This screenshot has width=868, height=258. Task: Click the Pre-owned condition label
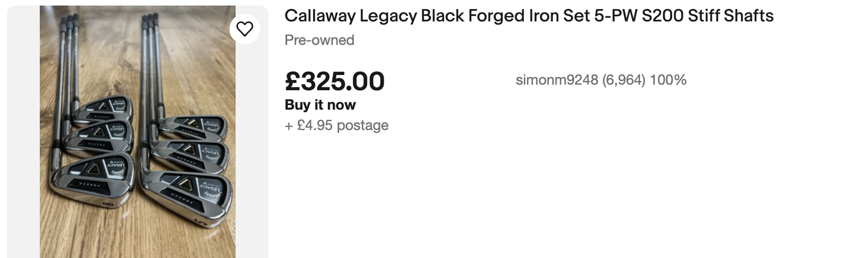[x=319, y=40]
